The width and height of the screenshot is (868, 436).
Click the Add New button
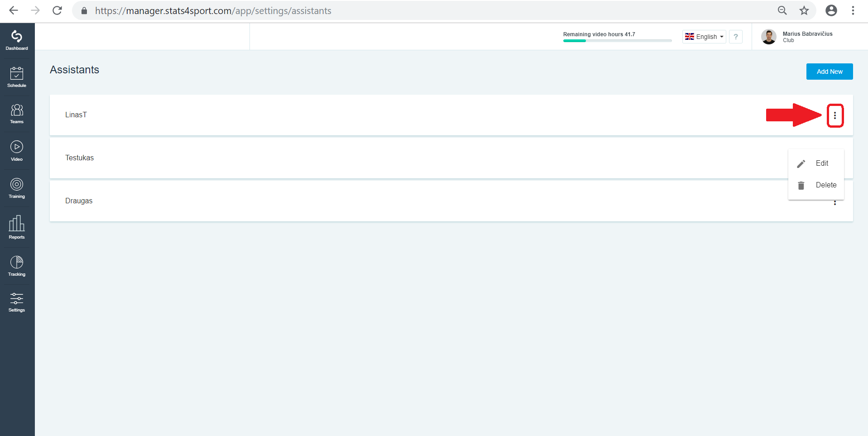coord(830,72)
